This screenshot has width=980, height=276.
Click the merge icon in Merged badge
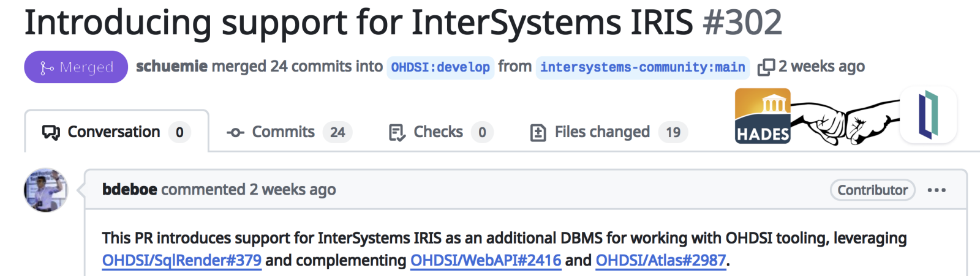47,68
